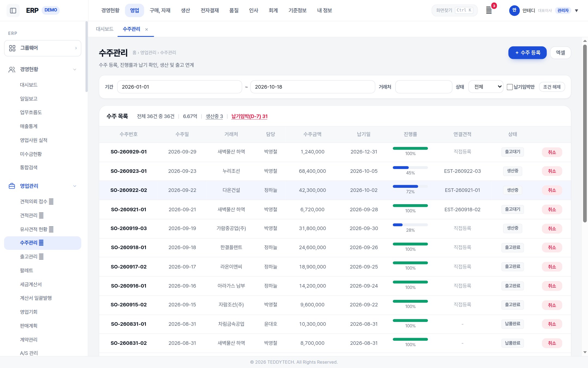
Task: Click the 화면찾기 search box
Action: click(x=455, y=10)
